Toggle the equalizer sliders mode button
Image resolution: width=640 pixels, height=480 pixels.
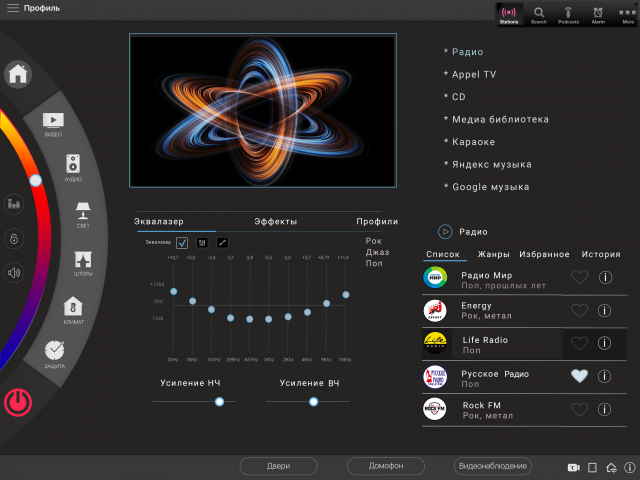click(x=202, y=243)
